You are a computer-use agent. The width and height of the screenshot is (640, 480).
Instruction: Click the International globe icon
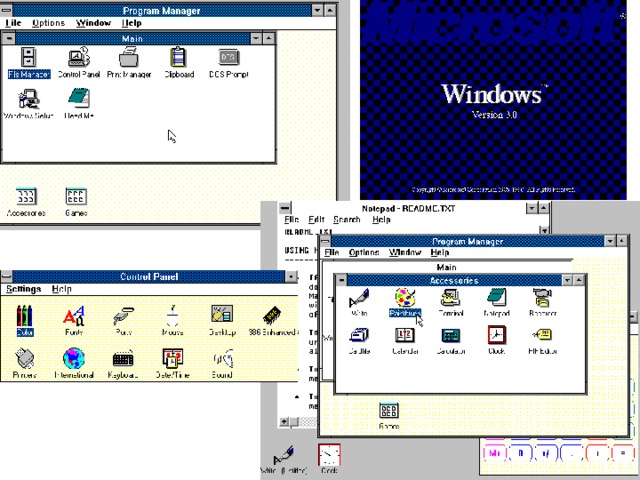click(74, 359)
